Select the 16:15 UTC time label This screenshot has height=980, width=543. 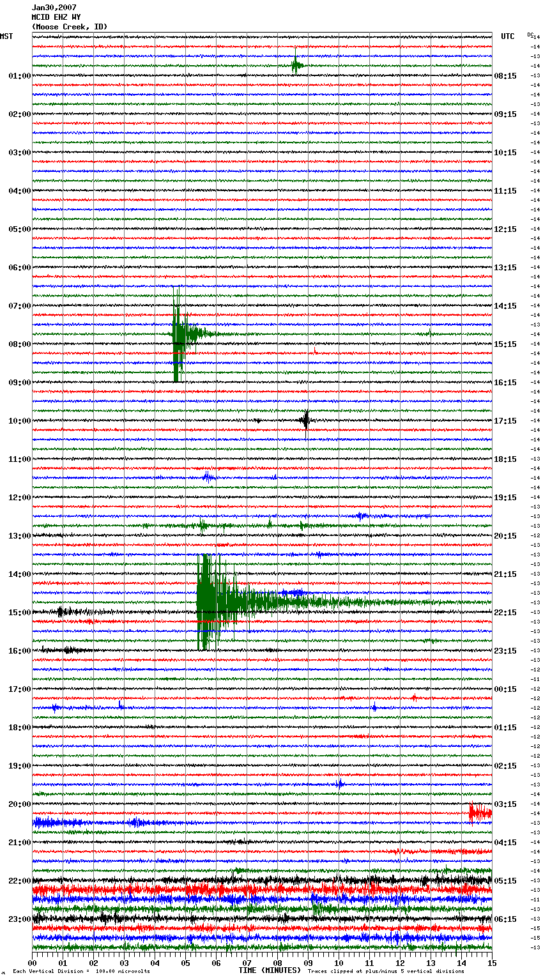(x=505, y=383)
